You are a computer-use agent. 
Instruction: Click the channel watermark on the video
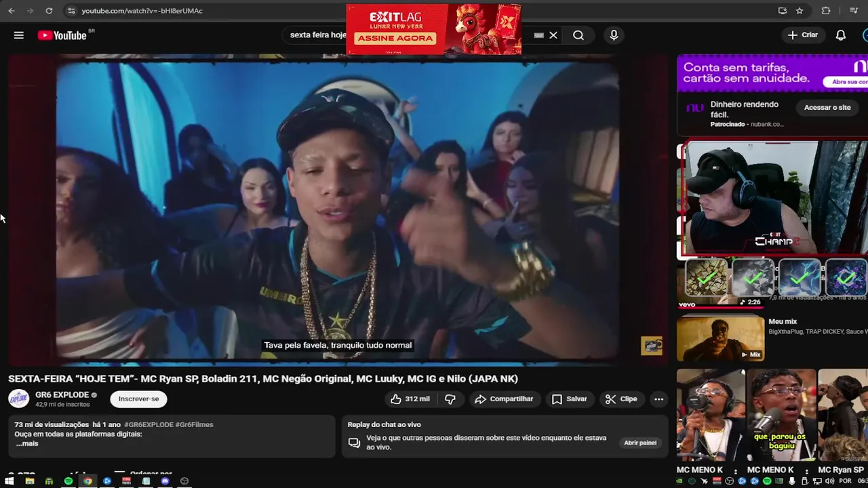point(652,346)
